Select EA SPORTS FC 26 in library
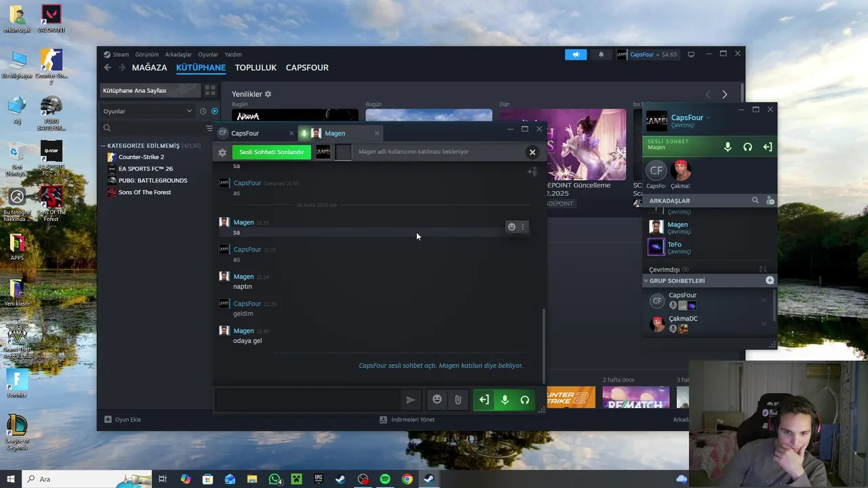The image size is (868, 488). coord(145,169)
